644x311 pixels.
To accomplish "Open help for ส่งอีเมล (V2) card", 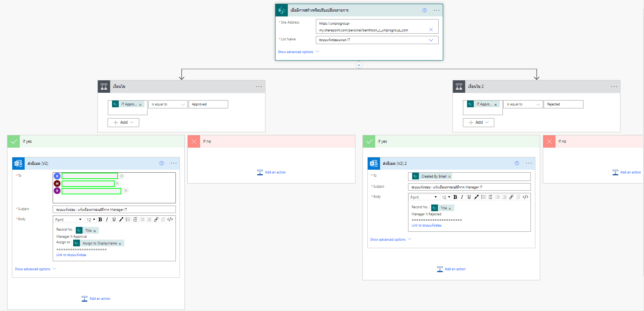I will click(162, 163).
